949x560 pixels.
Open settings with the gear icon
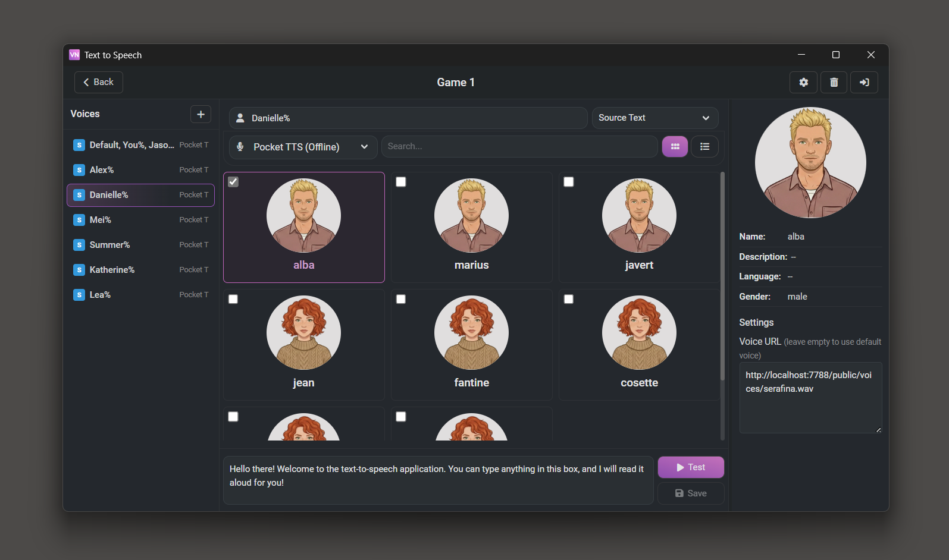click(x=803, y=83)
